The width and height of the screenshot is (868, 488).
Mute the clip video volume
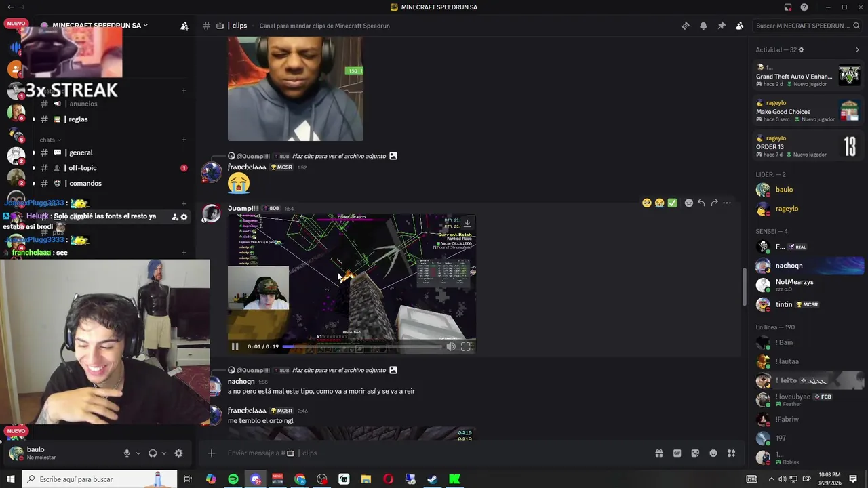pos(451,346)
